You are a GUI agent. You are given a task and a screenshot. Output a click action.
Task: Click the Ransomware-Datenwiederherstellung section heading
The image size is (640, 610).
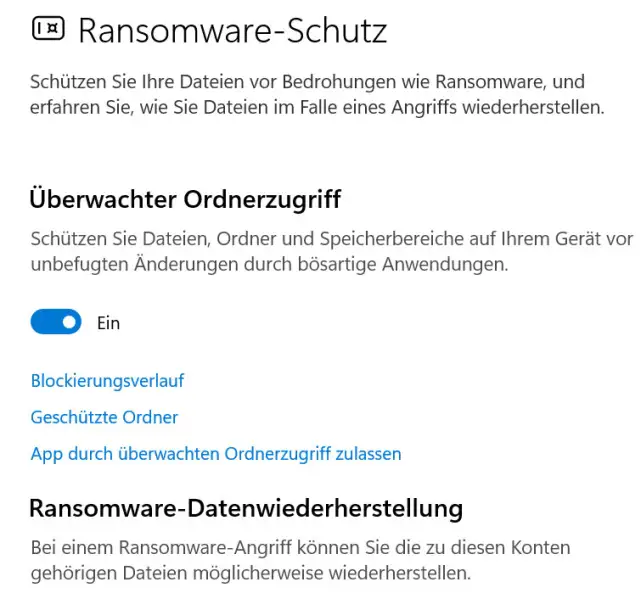tap(246, 509)
